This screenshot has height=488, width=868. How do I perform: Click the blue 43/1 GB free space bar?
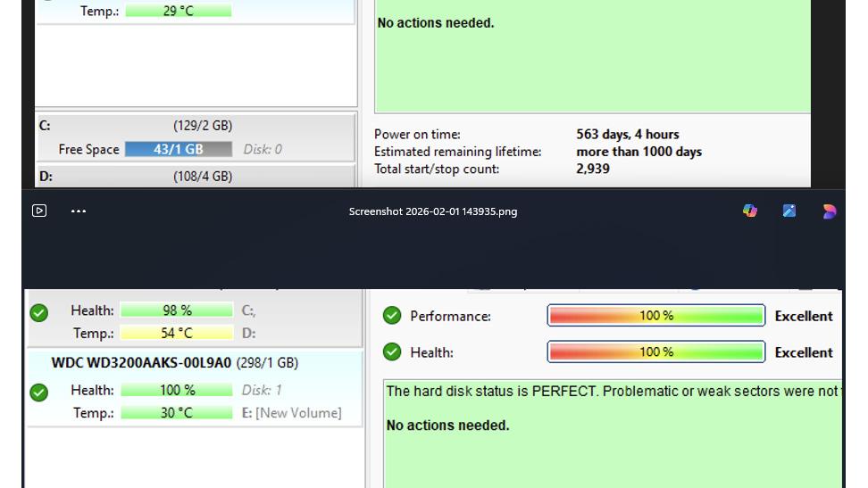[x=178, y=150]
